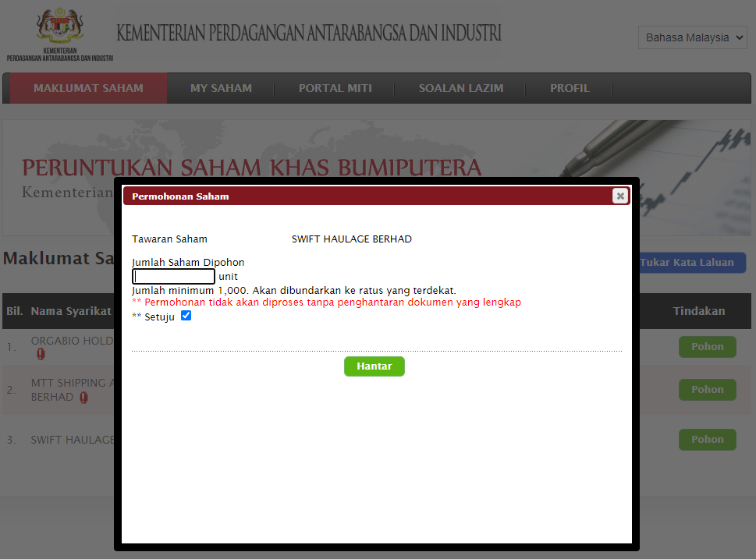The width and height of the screenshot is (756, 559).
Task: Open the Bahasa Malaysia language dropdown
Action: tap(693, 37)
